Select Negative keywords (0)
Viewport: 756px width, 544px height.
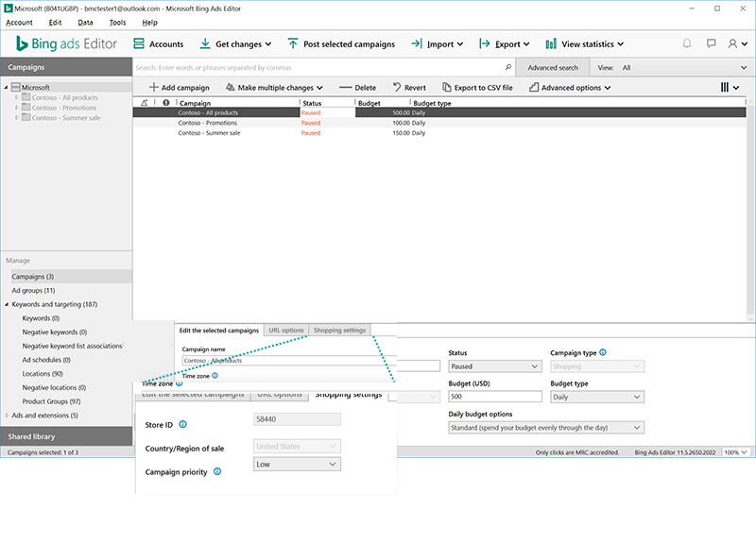pyautogui.click(x=55, y=332)
